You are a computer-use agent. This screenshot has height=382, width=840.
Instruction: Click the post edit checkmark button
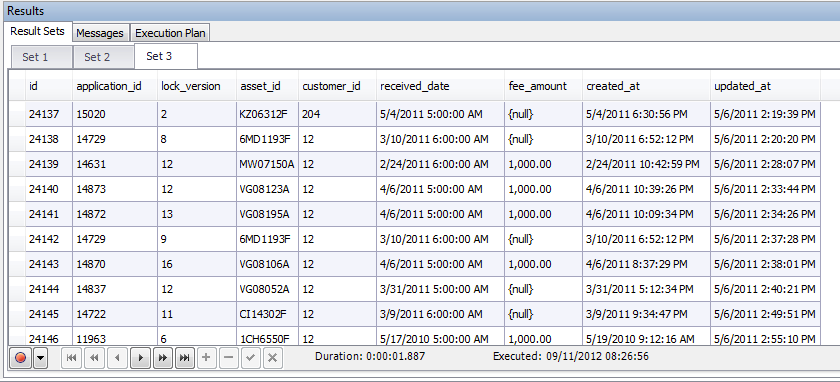[x=250, y=358]
